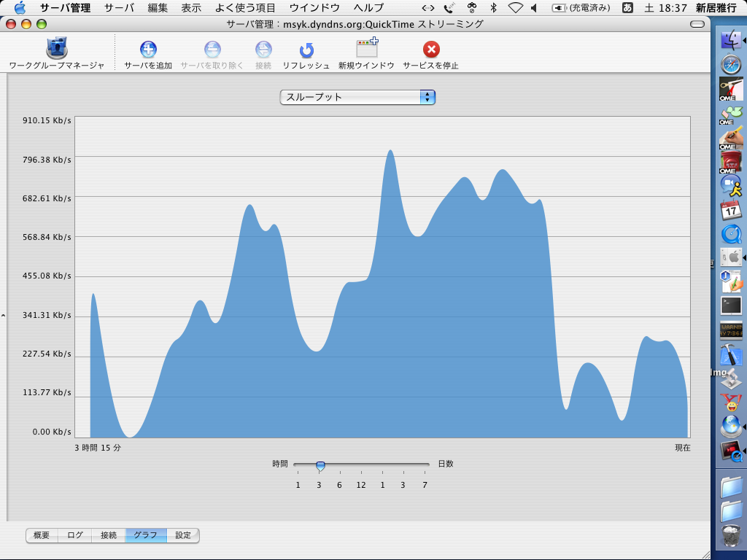The image size is (747, 560).
Task: Open the input method menu (あ)
Action: (627, 8)
